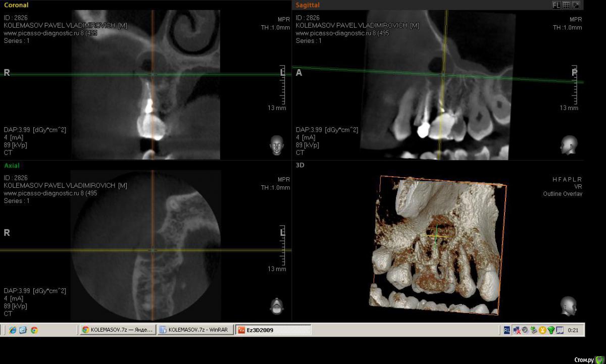
Task: Click the side-profile head icon in Sagittal view
Action: pos(568,145)
